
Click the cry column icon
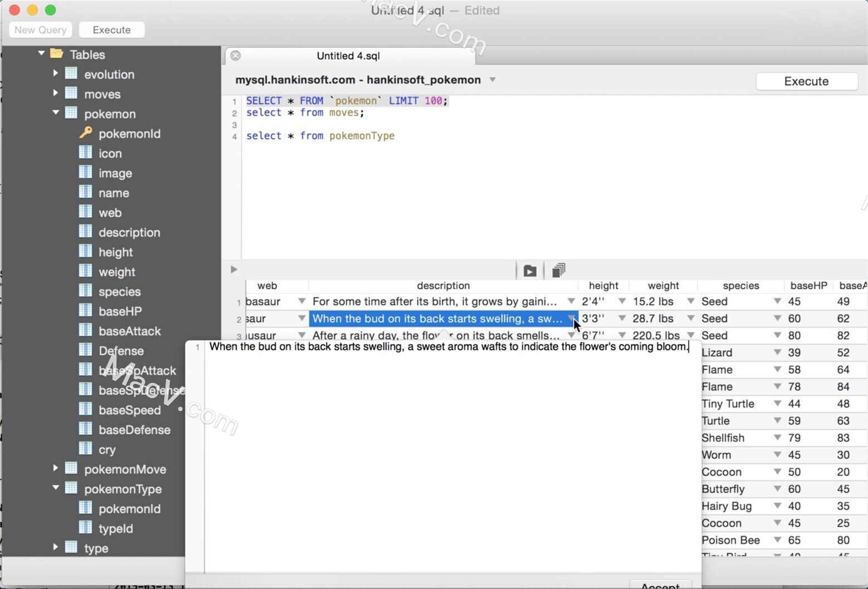(x=86, y=449)
